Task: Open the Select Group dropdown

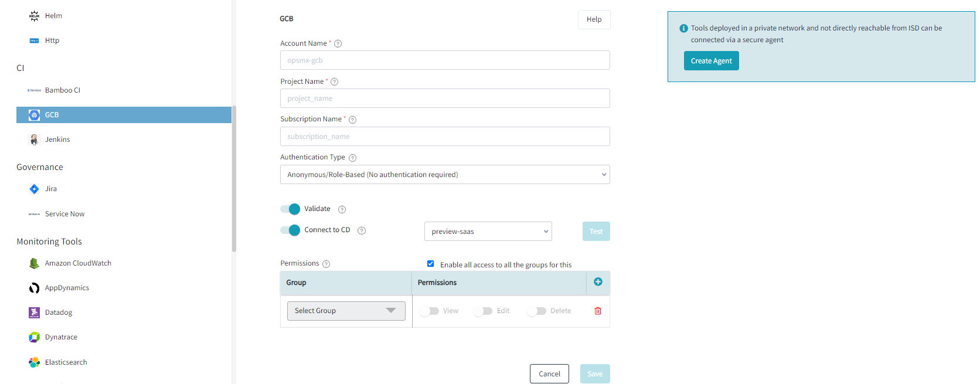Action: click(x=346, y=311)
